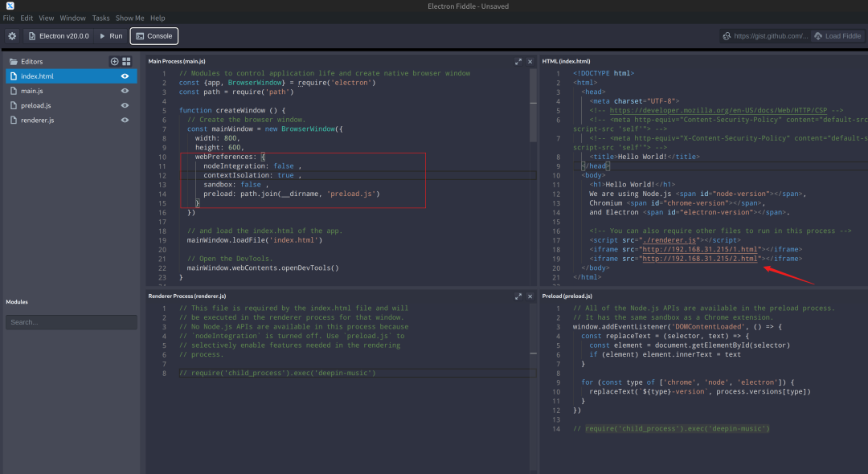
Task: Open the Show Me menu
Action: click(x=129, y=18)
